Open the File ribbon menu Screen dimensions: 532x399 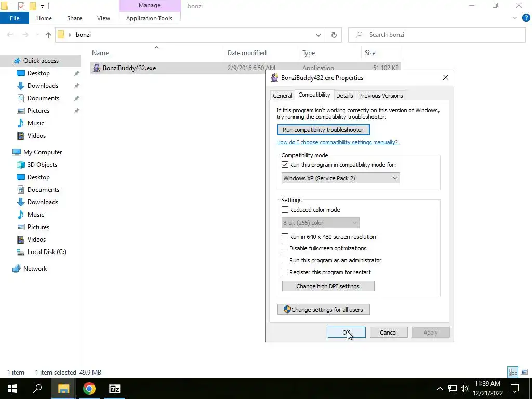point(15,18)
